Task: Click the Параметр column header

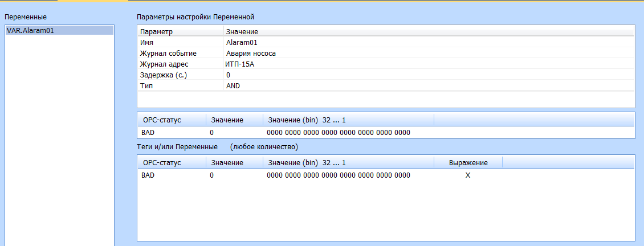Action: point(157,32)
